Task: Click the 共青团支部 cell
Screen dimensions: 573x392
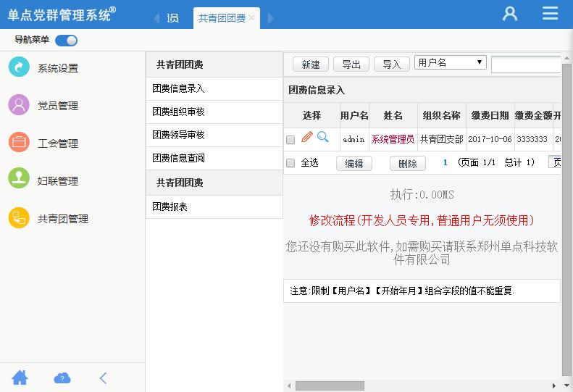Action: point(441,139)
